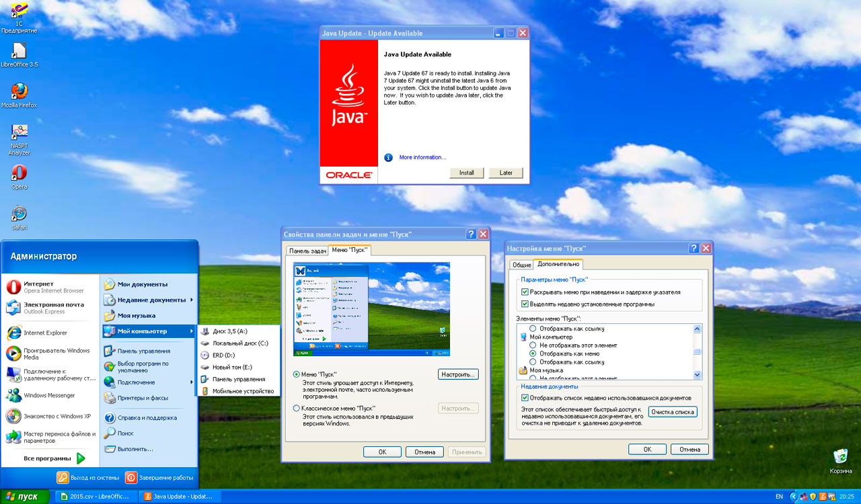Click Отмена in Настройка меню "Пуск" dialog

click(x=689, y=450)
